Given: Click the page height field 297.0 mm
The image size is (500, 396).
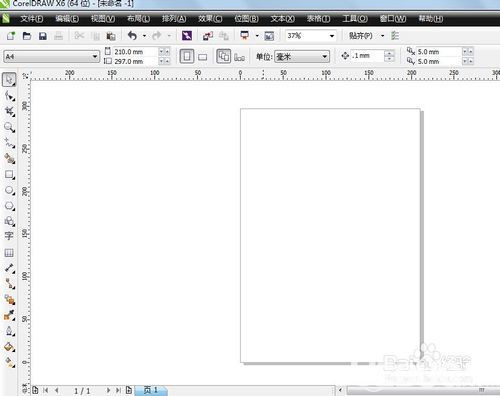Looking at the screenshot, I should point(135,61).
